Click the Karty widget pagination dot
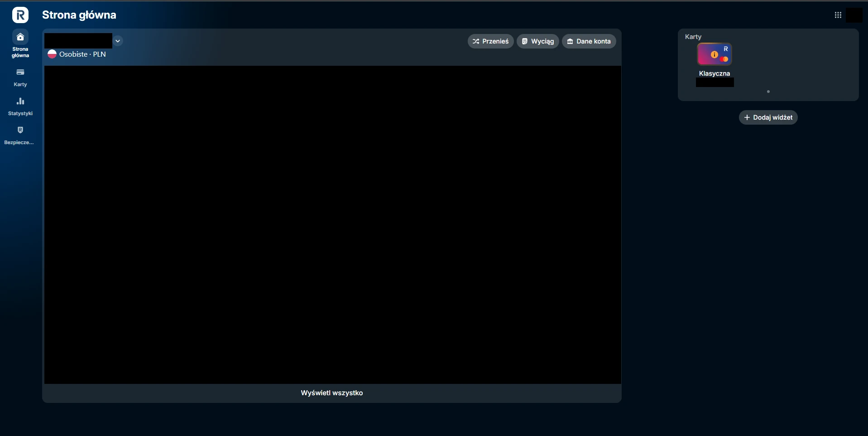Viewport: 868px width, 436px height. (x=768, y=92)
